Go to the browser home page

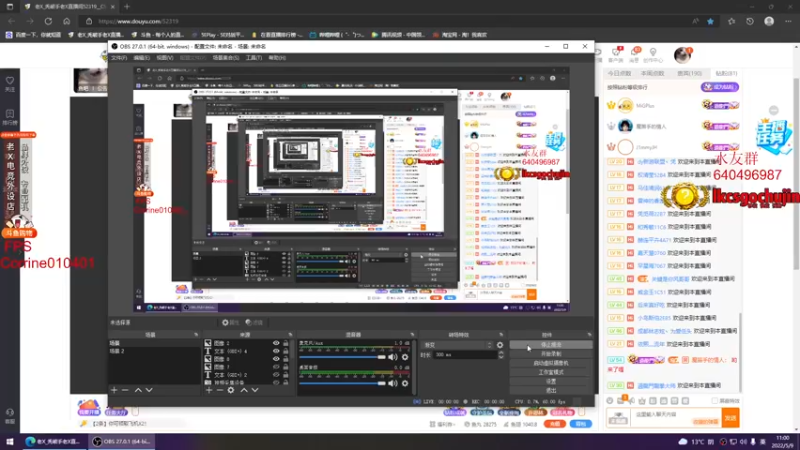point(66,21)
